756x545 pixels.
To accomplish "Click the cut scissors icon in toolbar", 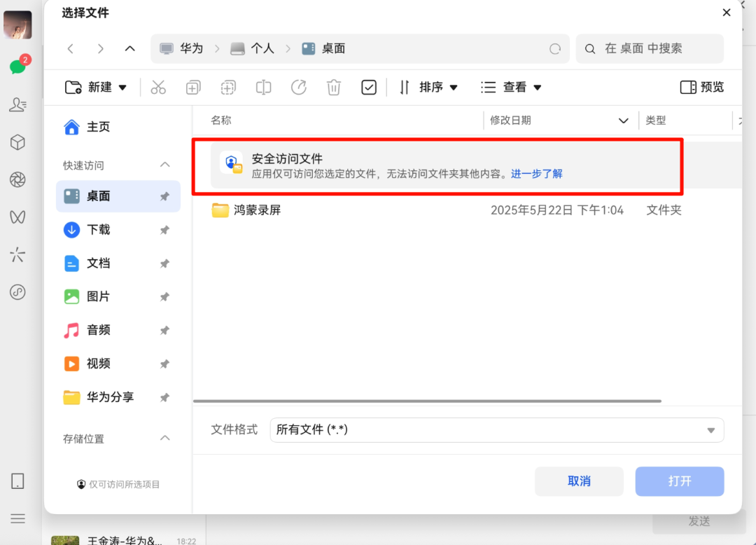I will 158,88.
